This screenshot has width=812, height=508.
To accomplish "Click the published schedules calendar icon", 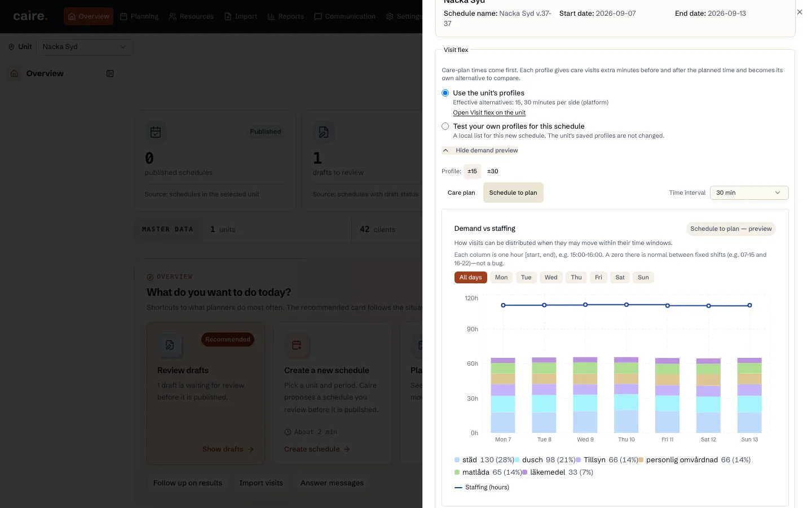I will point(156,132).
